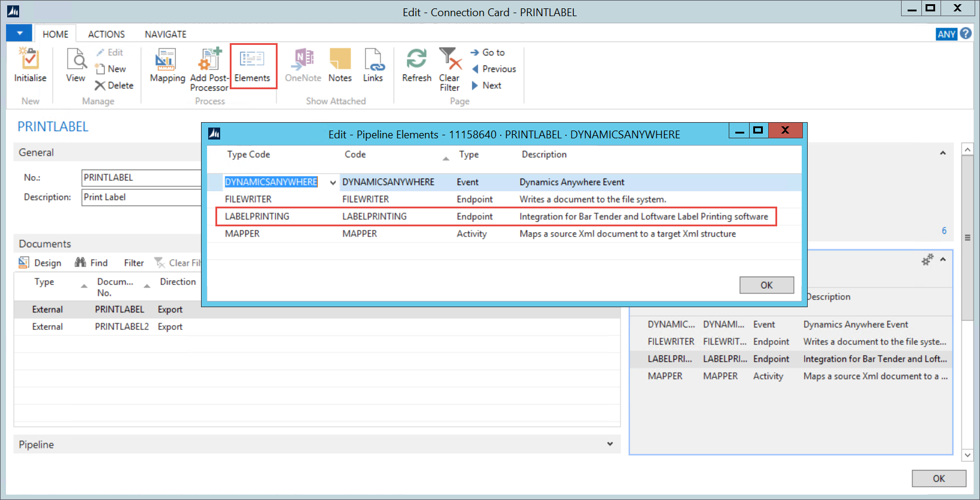The image size is (980, 500).
Task: Click Find in Documents toolbar
Action: (92, 263)
